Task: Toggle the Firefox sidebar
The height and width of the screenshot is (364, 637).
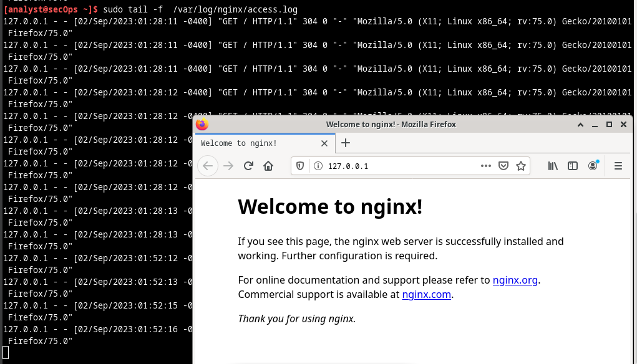Action: point(573,166)
